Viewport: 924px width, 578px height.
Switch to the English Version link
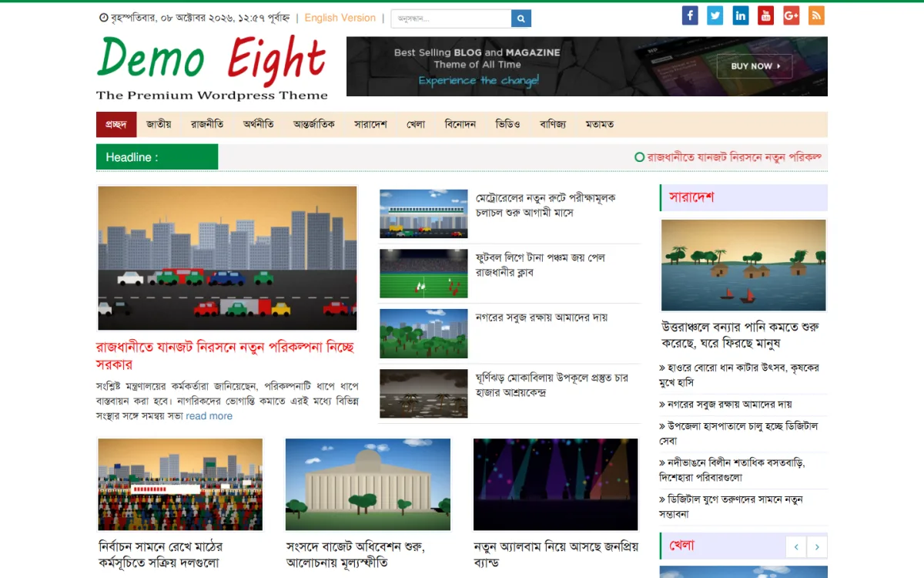(340, 18)
